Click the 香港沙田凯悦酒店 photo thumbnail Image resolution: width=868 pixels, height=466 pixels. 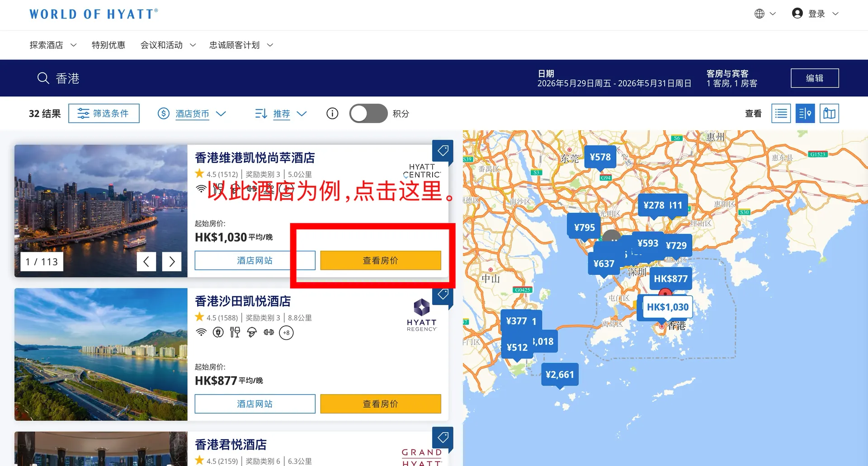tap(101, 354)
